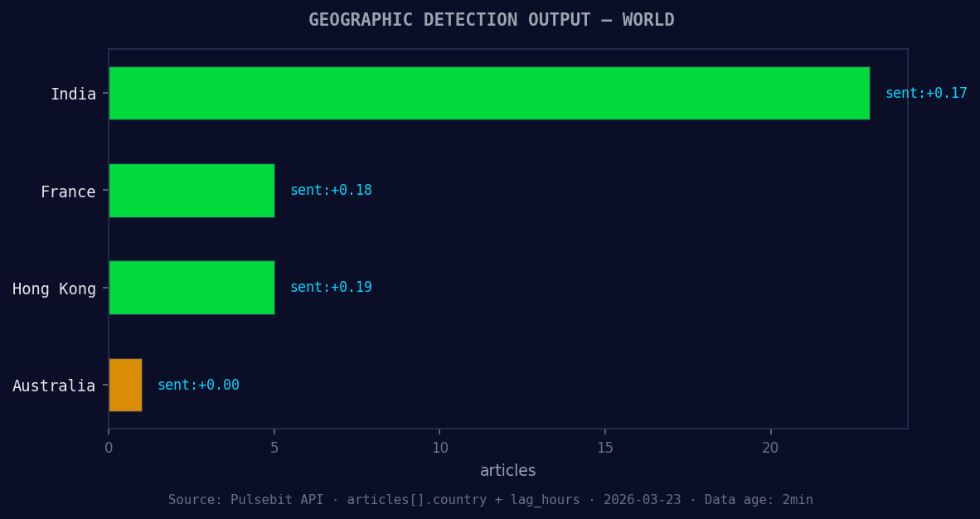Screen dimensions: 980x519
Task: Click the 5 label on the x-axis
Action: point(274,447)
